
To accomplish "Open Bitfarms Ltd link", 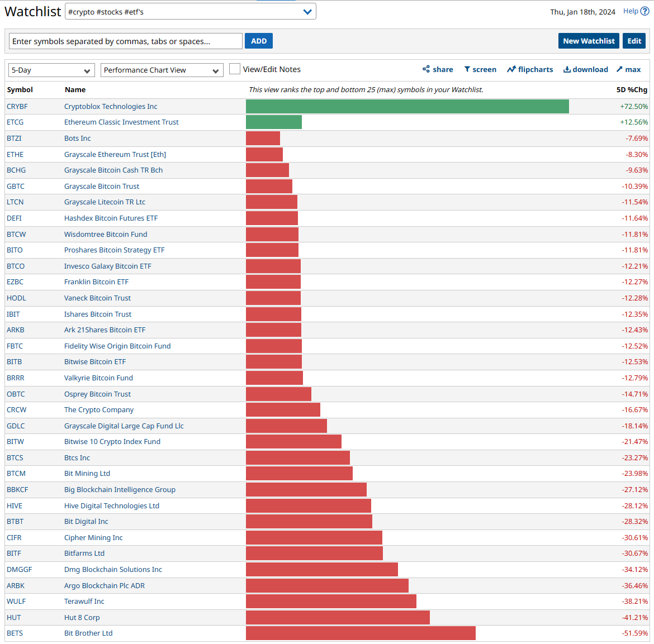I will pyautogui.click(x=84, y=554).
